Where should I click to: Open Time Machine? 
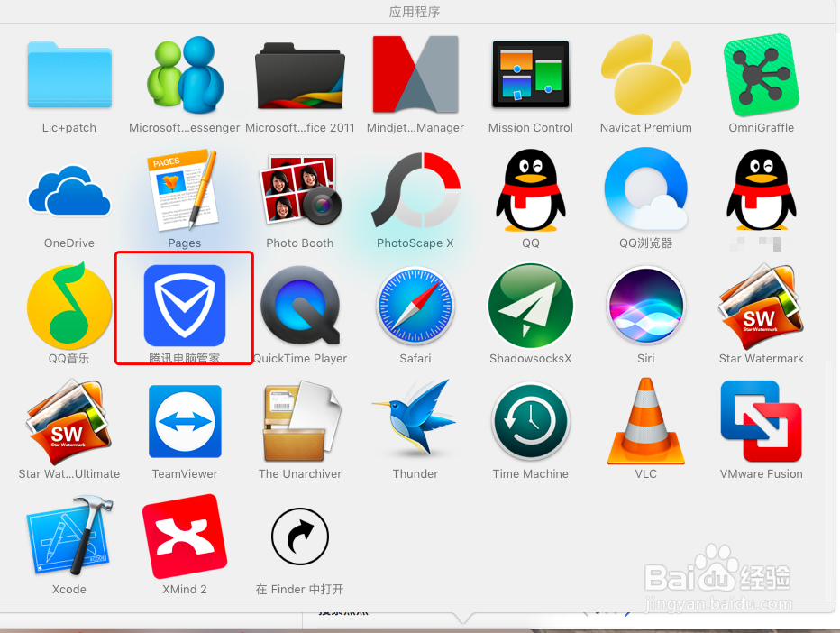pyautogui.click(x=530, y=421)
